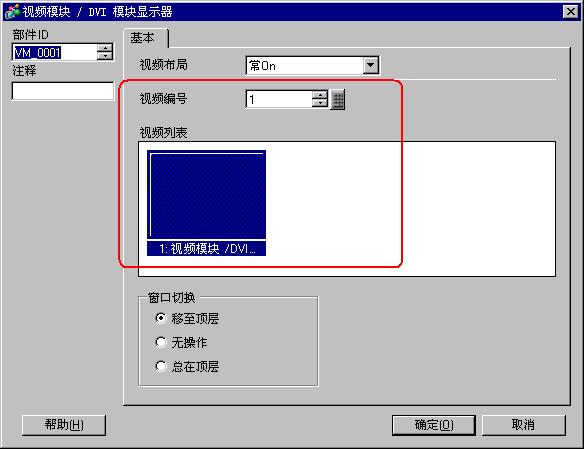Click the 视频布局 combo box showing 常On

312,66
